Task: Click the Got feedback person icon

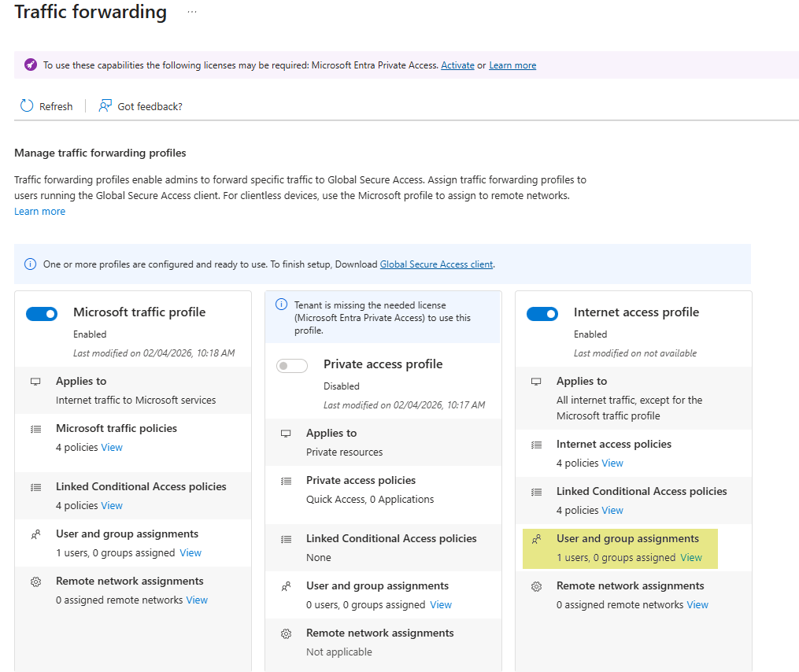Action: (105, 105)
